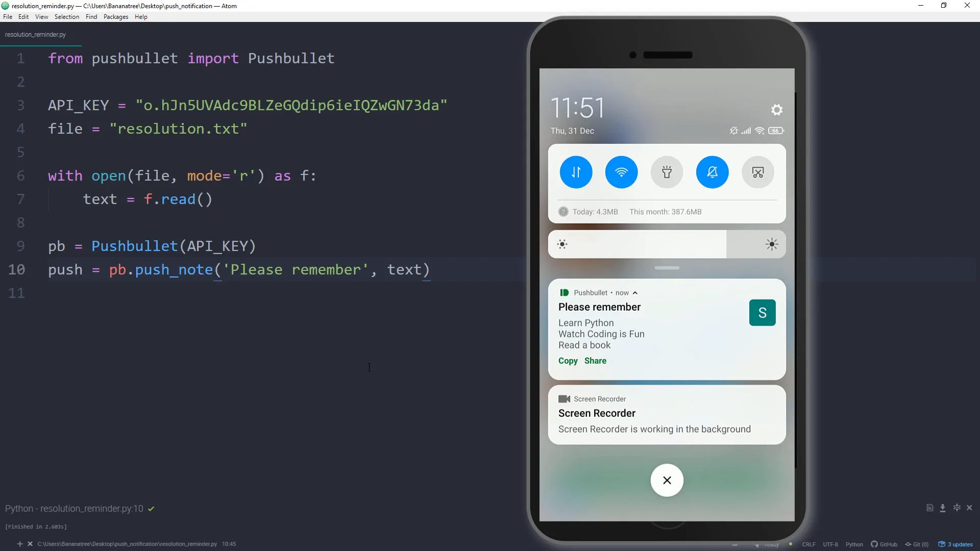Turn off Wi-Fi quick toggle
Screen dimensions: 980x551
(621, 172)
